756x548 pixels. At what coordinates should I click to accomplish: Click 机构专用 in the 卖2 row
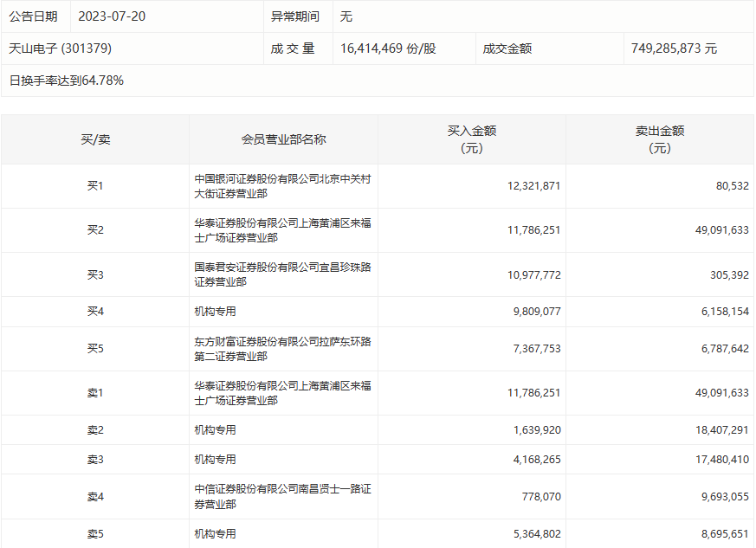(215, 430)
